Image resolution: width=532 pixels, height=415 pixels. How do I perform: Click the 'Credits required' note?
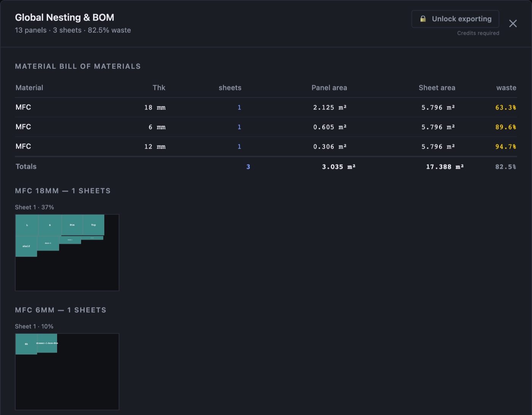coord(478,33)
